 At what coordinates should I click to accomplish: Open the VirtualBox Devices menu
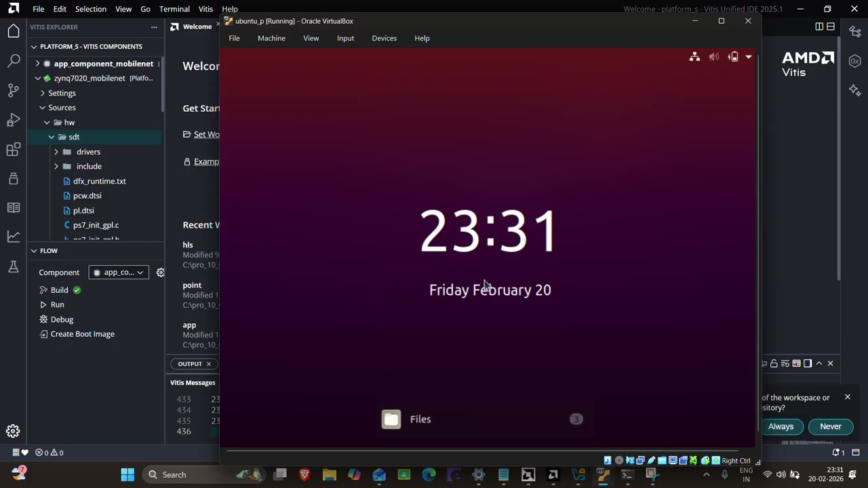coord(384,38)
